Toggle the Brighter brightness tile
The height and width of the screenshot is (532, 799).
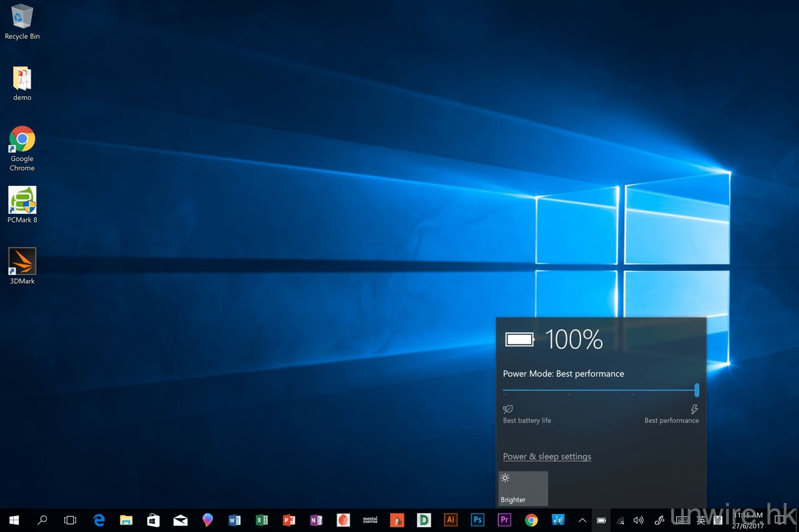pyautogui.click(x=523, y=488)
